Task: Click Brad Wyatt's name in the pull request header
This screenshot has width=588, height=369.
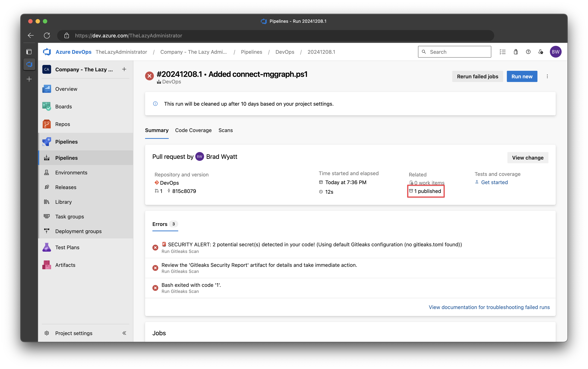Action: click(x=221, y=157)
